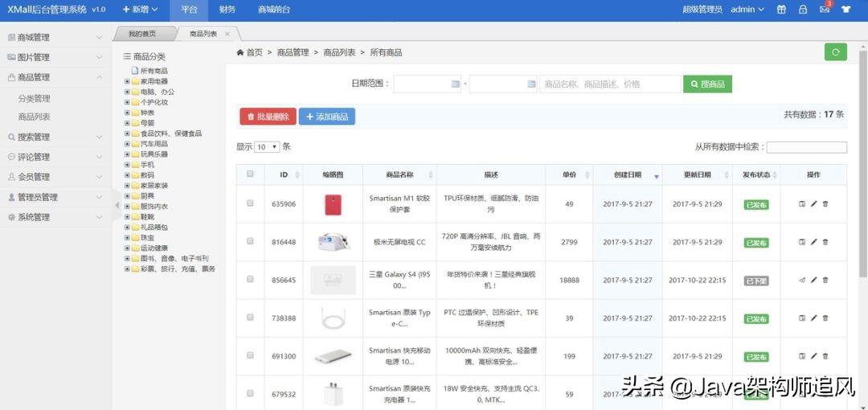Expand 系统管理 sidebar menu
Screen dimensions: 868x410
coord(55,218)
